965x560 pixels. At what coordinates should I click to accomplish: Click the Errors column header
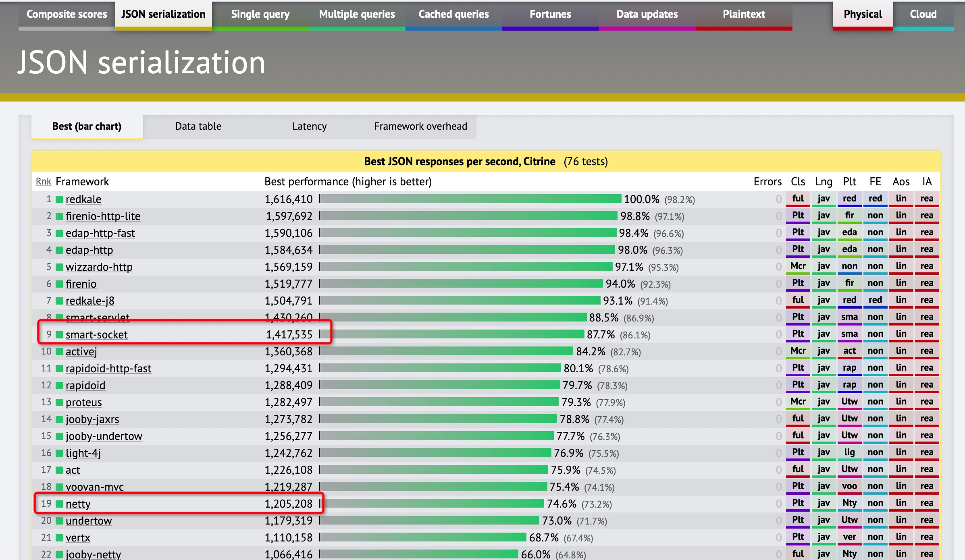[x=767, y=182]
